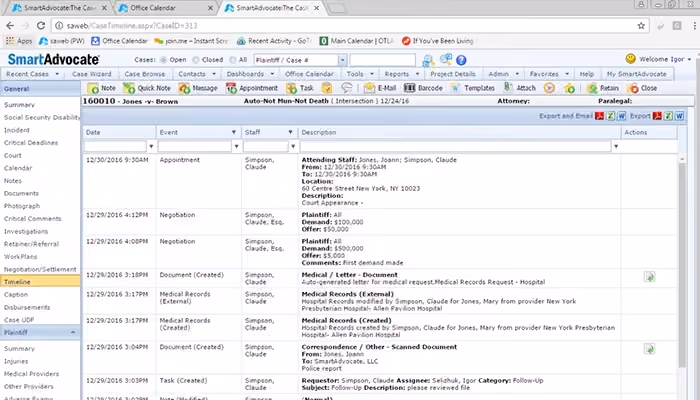Click the speech bubble toolbar icon
This screenshot has width=700, height=400.
tap(346, 88)
